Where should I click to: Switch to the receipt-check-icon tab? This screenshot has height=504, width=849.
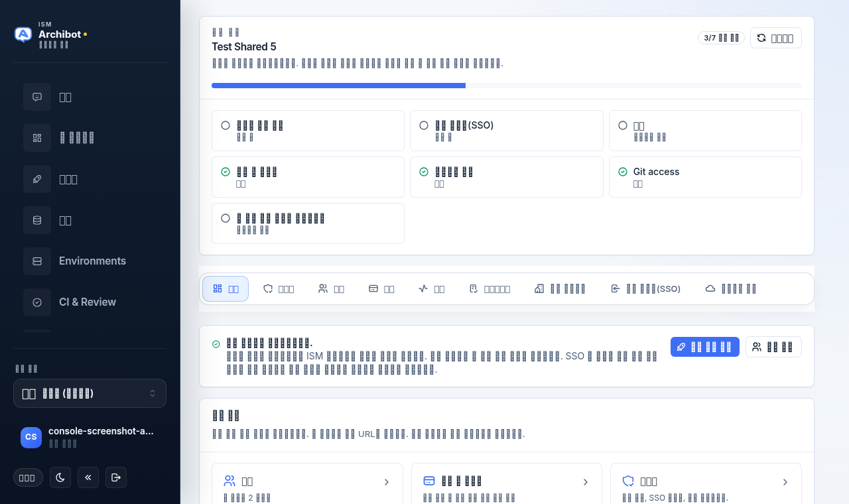(490, 288)
